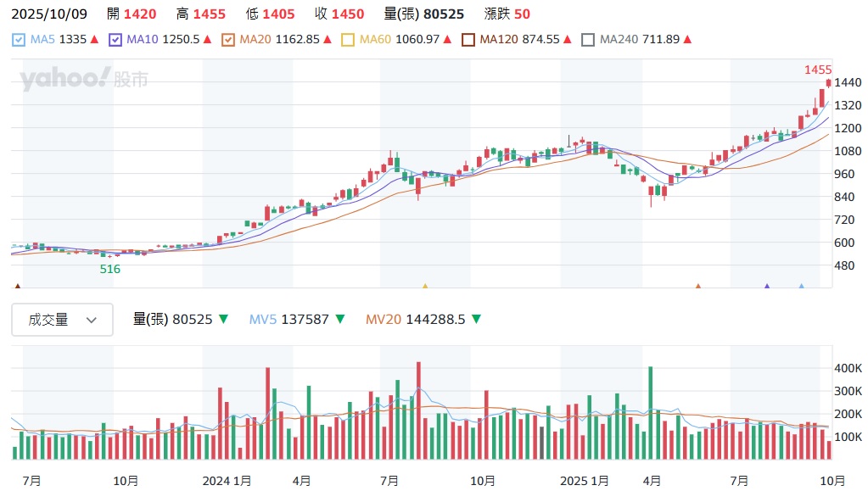The width and height of the screenshot is (868, 491).
Task: Click the yellow triangle marker near July 2024
Action: pos(425,287)
